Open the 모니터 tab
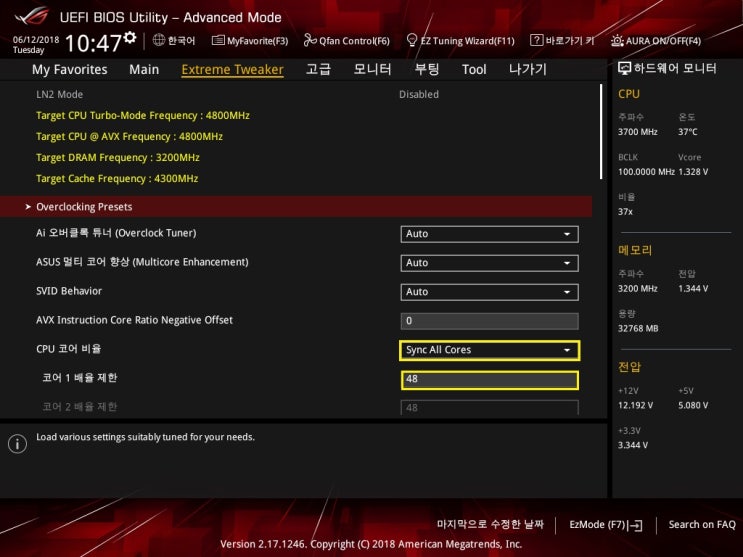 click(372, 69)
